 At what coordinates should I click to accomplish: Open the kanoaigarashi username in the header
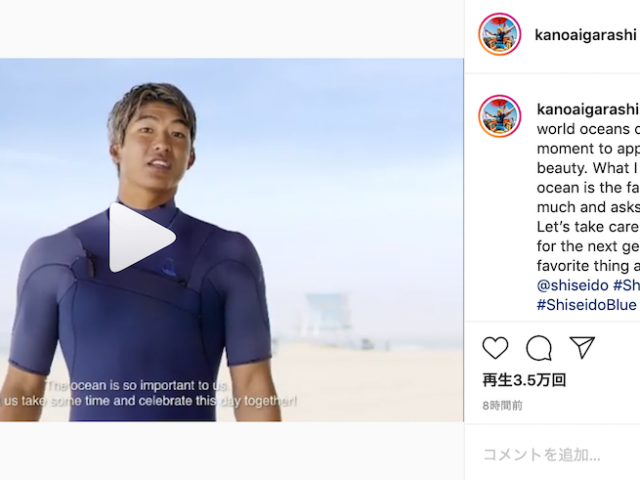click(x=585, y=35)
